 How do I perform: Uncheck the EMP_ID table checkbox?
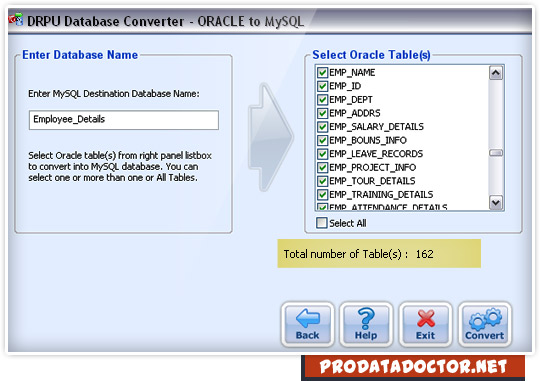tap(322, 86)
